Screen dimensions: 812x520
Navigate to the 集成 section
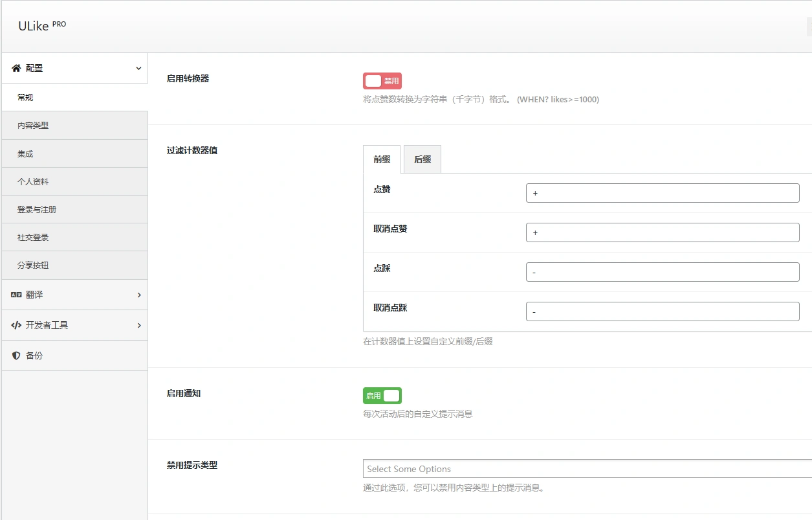point(27,153)
